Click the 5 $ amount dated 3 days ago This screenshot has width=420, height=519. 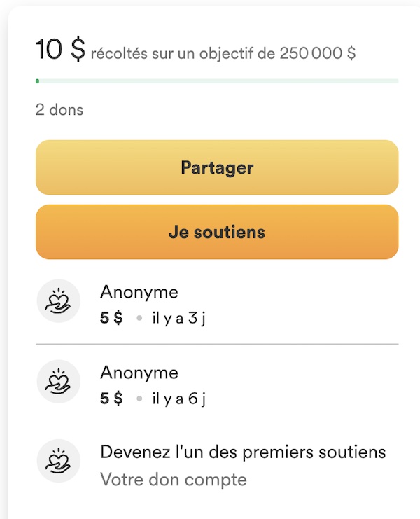point(111,318)
